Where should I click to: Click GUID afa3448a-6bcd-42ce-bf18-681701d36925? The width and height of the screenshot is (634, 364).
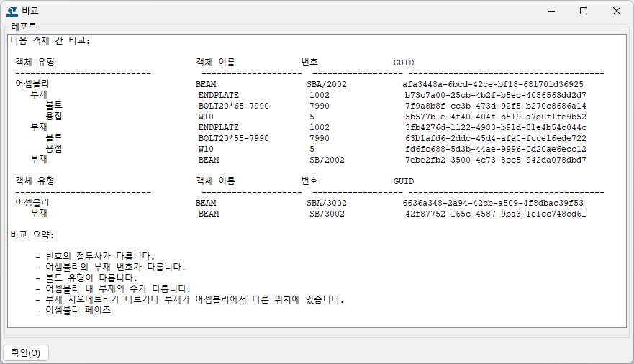point(493,84)
